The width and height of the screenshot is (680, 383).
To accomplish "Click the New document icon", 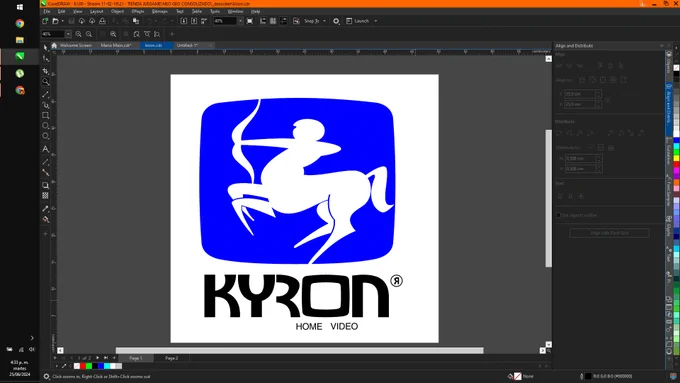I will [45, 21].
